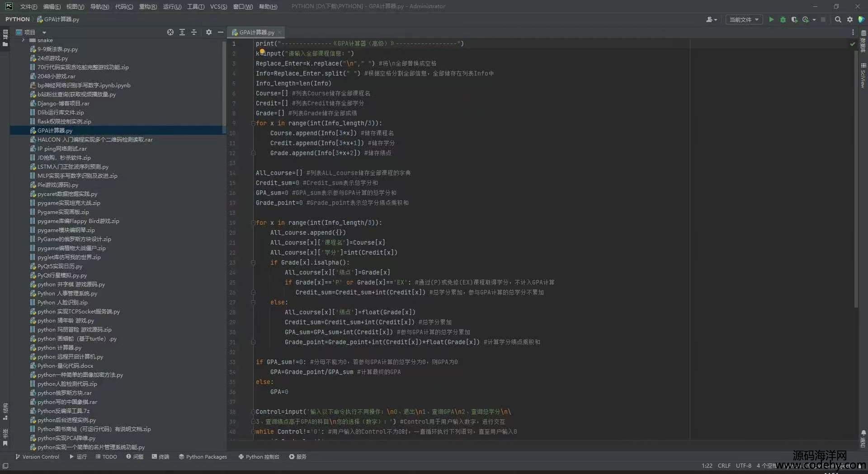Open the TODO tool window
This screenshot has height=474, width=868.
(106, 457)
